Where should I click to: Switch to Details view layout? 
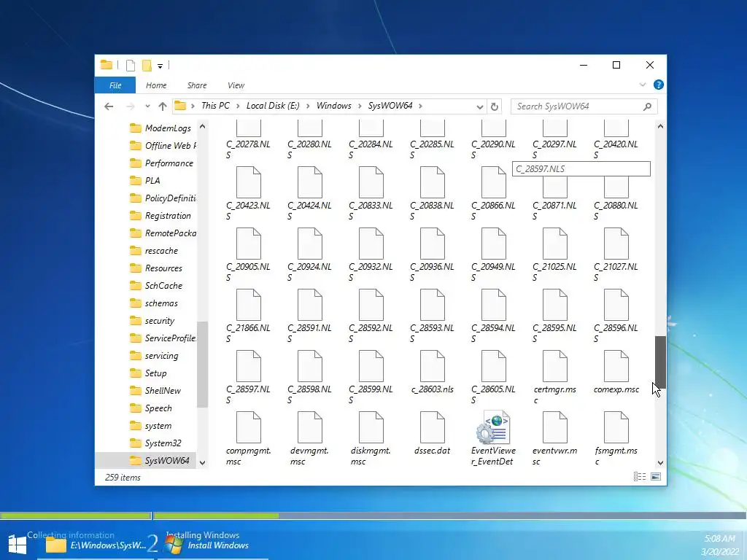pos(639,477)
